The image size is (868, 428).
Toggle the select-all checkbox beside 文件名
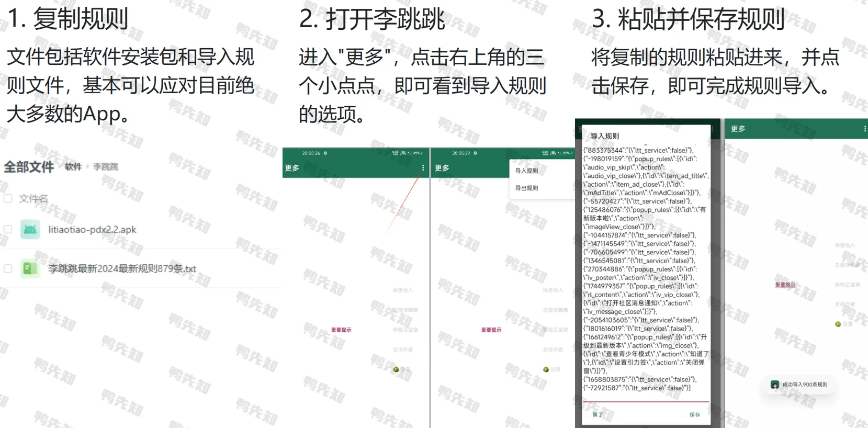click(x=8, y=198)
